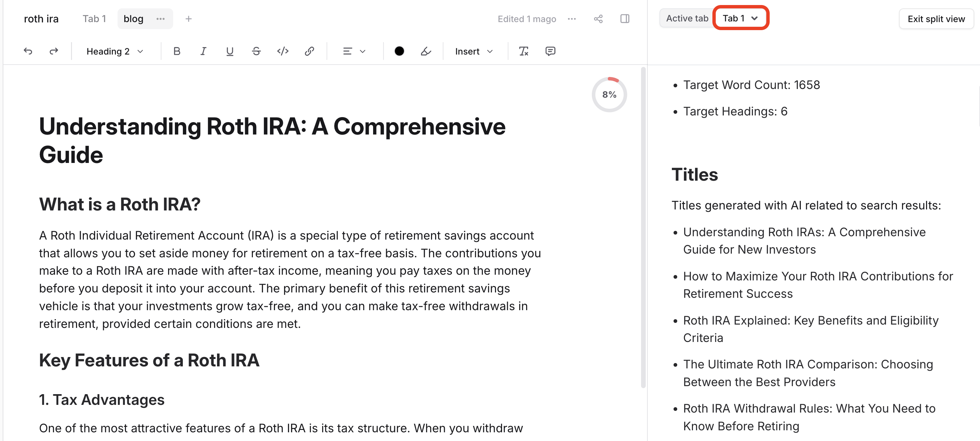Open the black text color swatch
This screenshot has height=441, width=980.
point(399,51)
